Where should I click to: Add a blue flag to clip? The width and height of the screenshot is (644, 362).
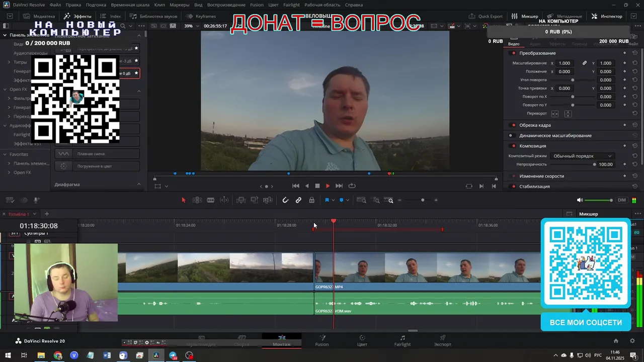pos(327,200)
